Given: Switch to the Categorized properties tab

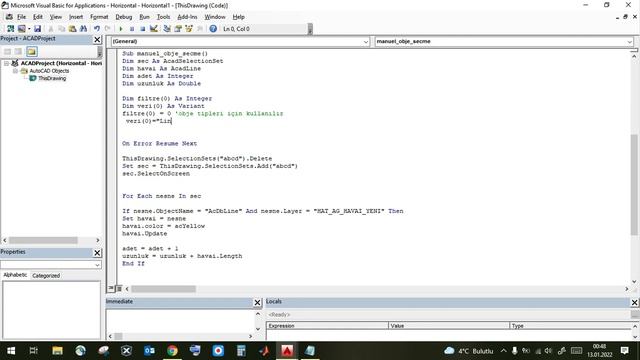Looking at the screenshot, I should point(46,276).
